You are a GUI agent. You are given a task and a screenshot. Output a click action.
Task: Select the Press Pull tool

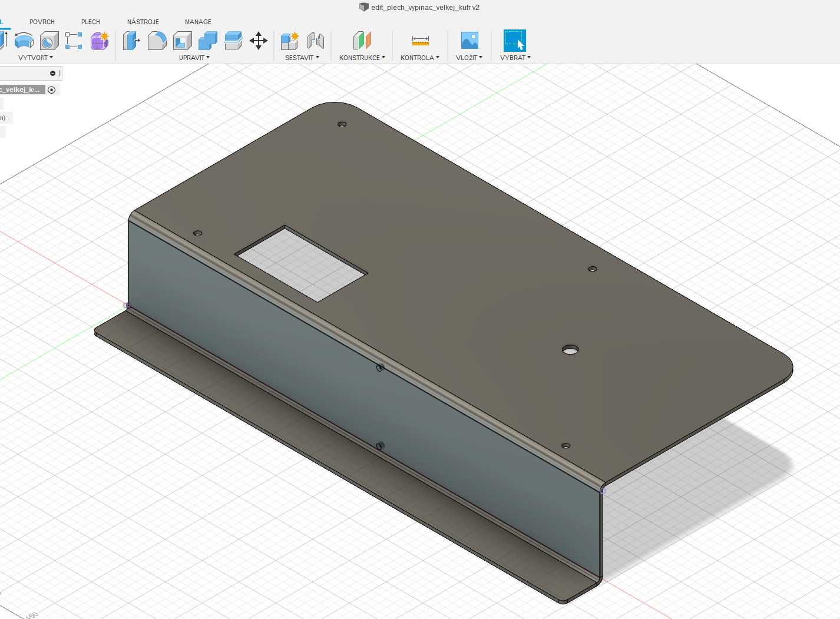[x=131, y=41]
